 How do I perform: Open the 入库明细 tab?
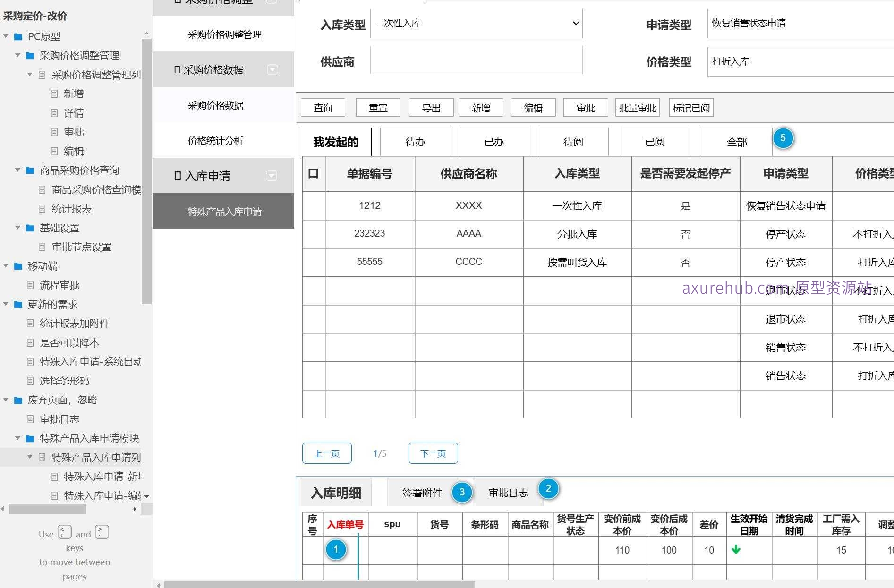(x=336, y=492)
